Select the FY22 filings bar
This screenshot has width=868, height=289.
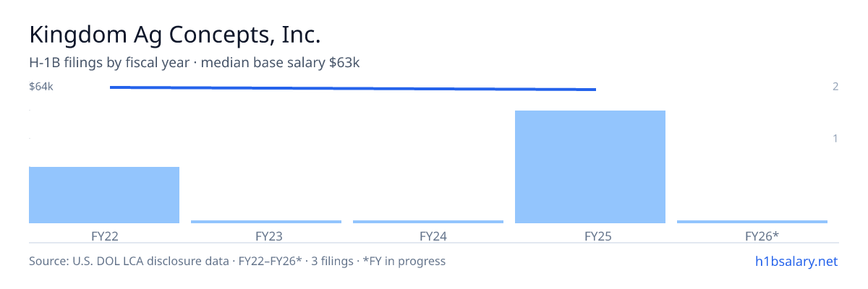(104, 195)
